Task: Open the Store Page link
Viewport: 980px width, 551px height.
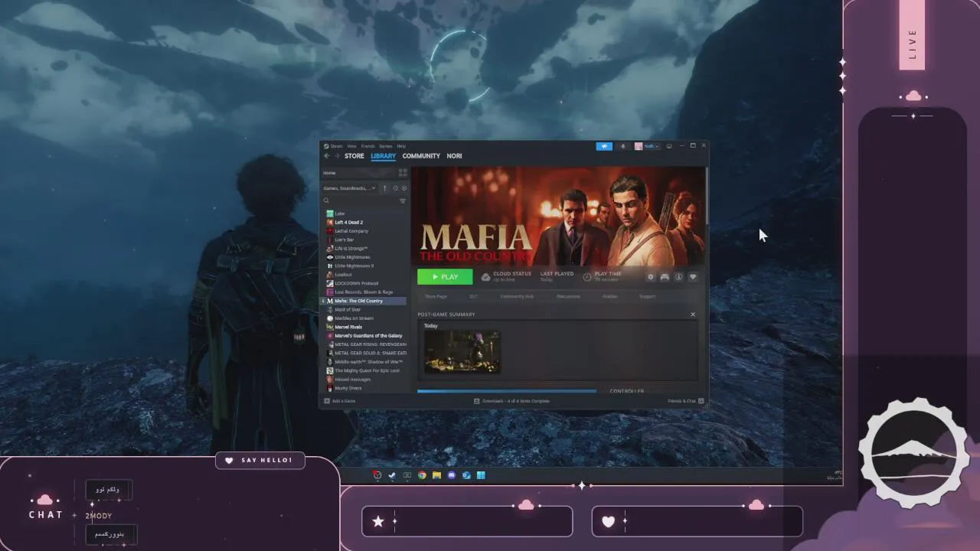Action: click(436, 296)
